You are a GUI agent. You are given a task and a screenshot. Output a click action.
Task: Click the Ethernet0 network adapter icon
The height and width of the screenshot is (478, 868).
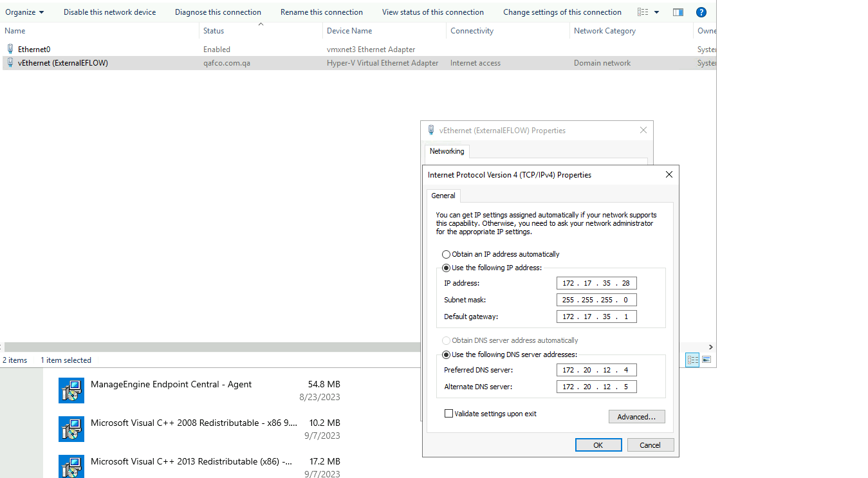point(10,49)
